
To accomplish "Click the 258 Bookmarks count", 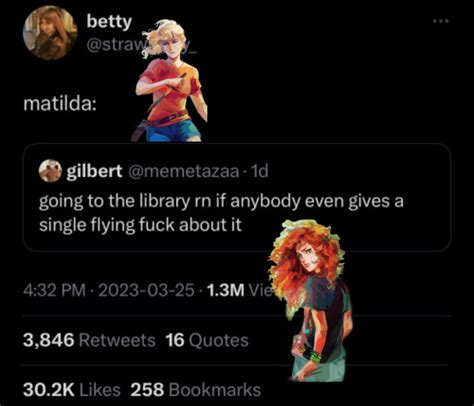I will (x=196, y=390).
